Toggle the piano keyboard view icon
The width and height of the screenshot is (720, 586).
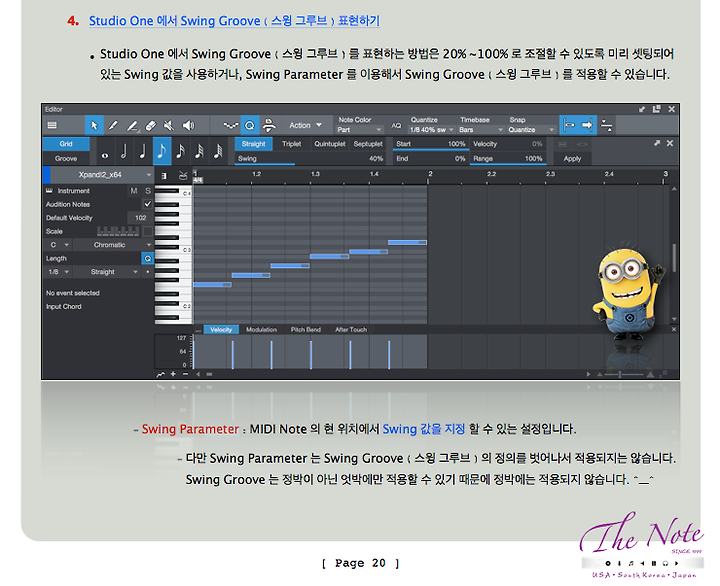point(164,175)
